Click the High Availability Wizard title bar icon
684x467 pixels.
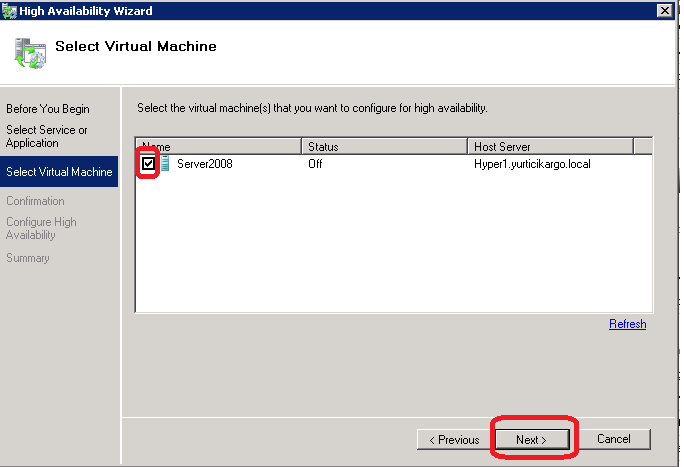click(10, 10)
